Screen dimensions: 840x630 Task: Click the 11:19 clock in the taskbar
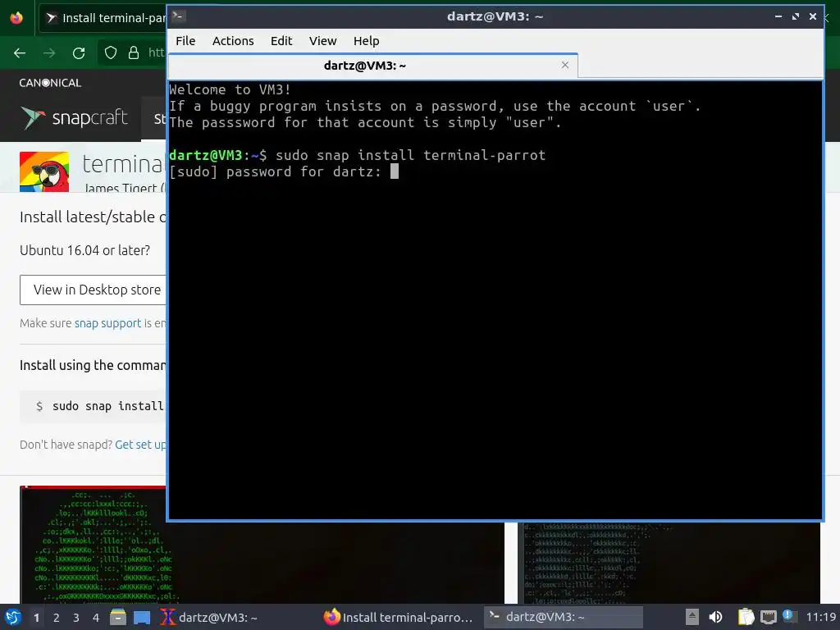(820, 617)
